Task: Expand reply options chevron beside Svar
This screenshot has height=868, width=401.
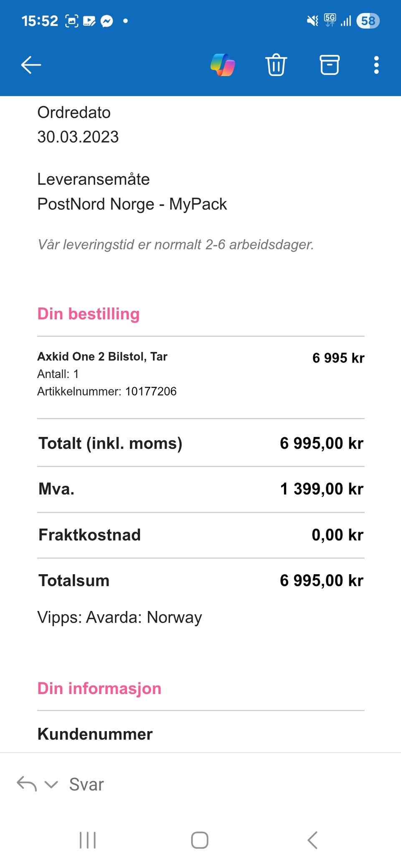Action: click(x=51, y=785)
